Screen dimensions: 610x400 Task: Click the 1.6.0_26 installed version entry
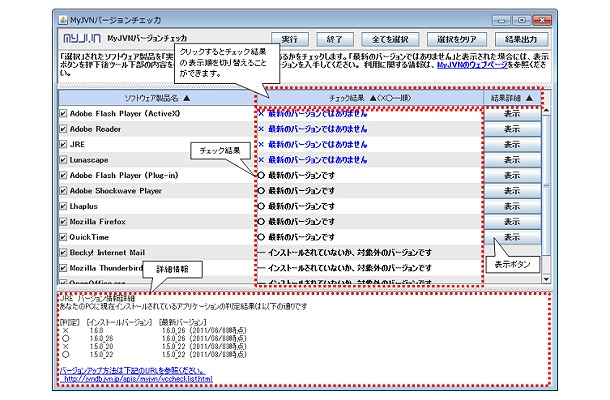[x=101, y=339]
